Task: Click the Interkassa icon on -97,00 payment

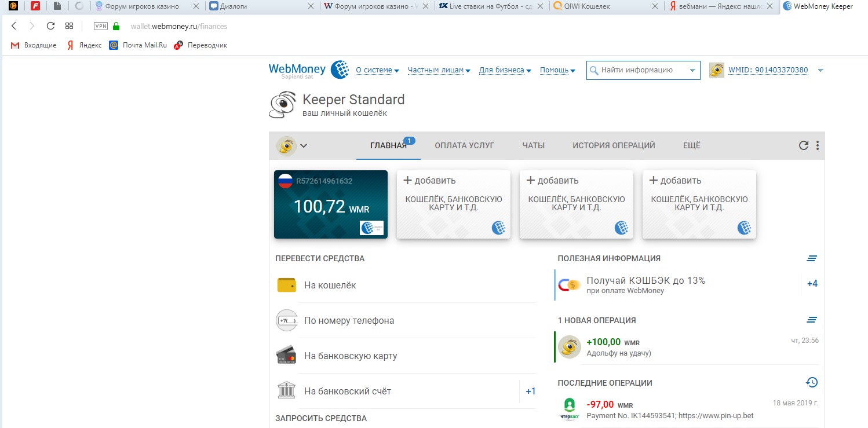Action: coord(569,408)
